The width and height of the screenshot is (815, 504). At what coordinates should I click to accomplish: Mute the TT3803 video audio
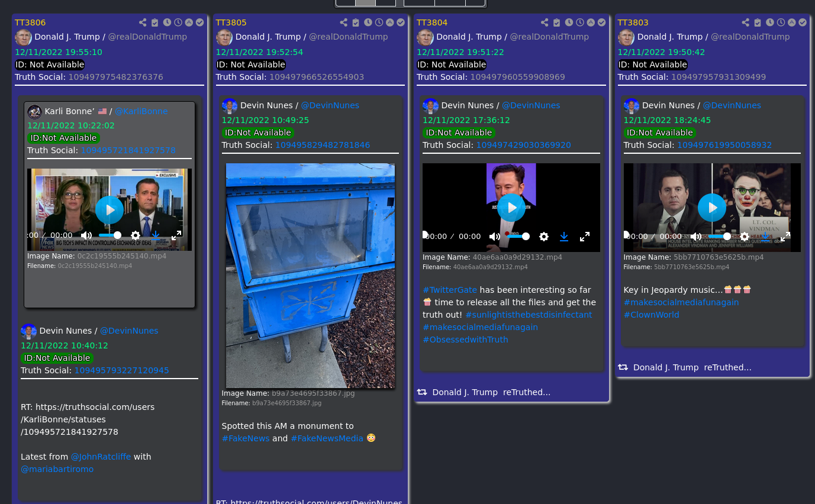click(696, 237)
